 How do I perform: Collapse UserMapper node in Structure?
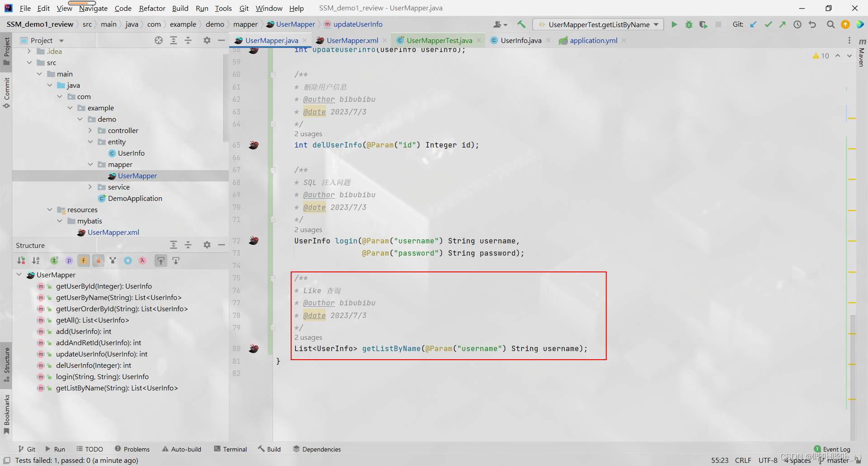[19, 275]
